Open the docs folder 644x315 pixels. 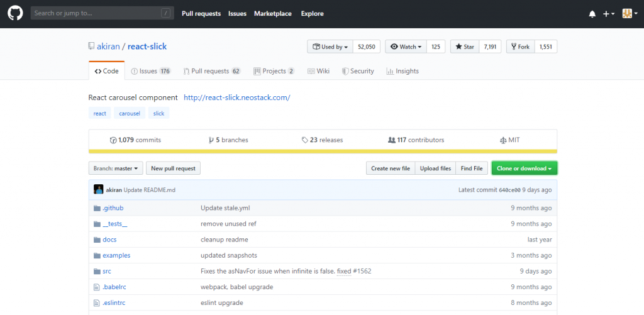point(109,240)
